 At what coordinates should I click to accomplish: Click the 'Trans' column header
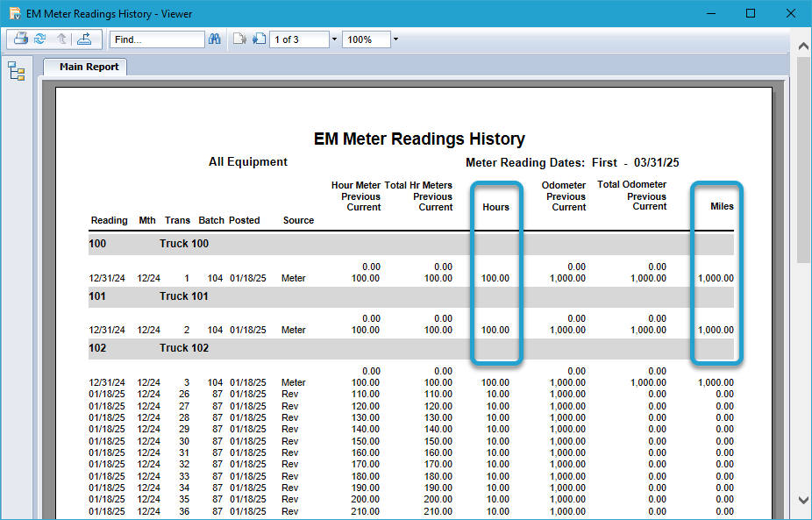tap(178, 220)
